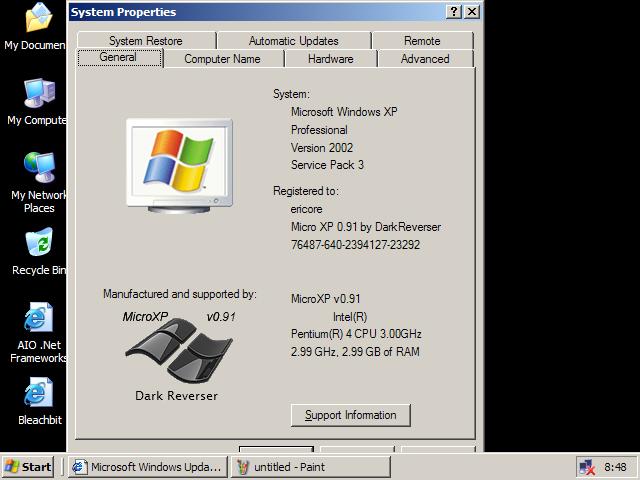Click the network disconnected tray icon
640x480 pixels.
click(587, 467)
